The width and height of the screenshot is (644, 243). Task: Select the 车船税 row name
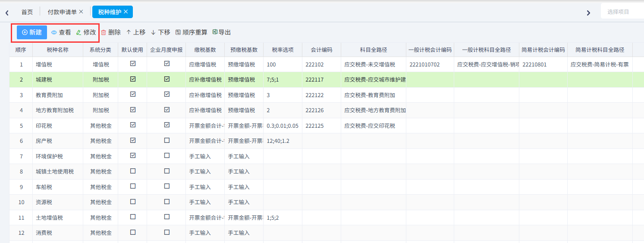(x=58, y=187)
